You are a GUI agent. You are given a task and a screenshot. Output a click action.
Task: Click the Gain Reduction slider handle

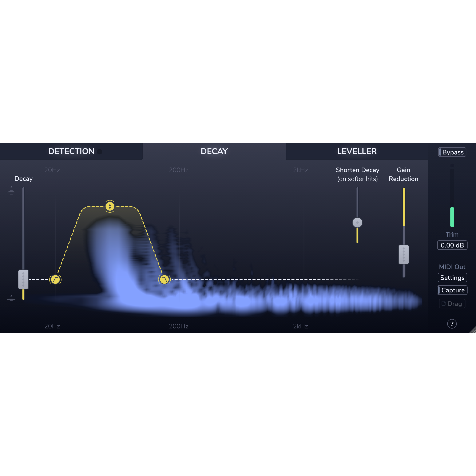tap(403, 255)
